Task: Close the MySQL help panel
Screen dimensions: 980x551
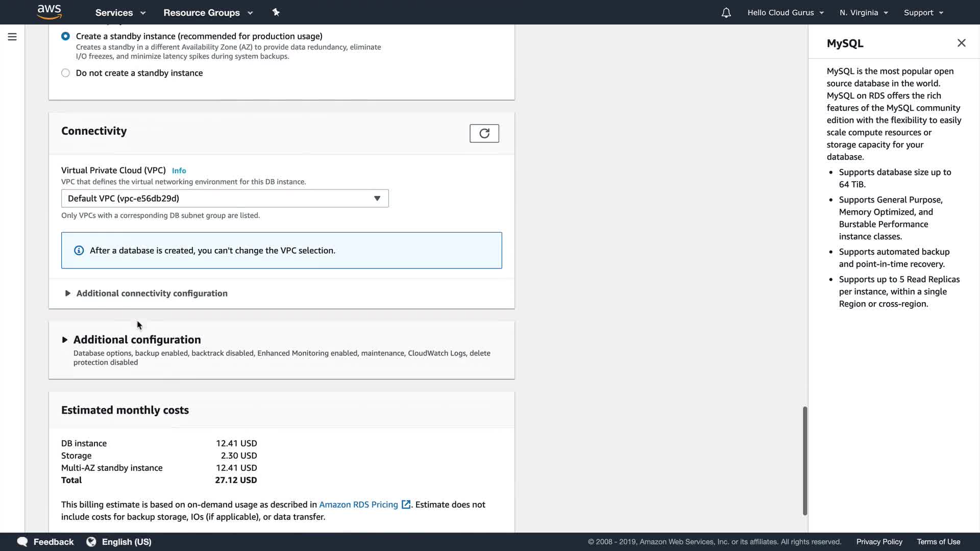Action: 961,43
